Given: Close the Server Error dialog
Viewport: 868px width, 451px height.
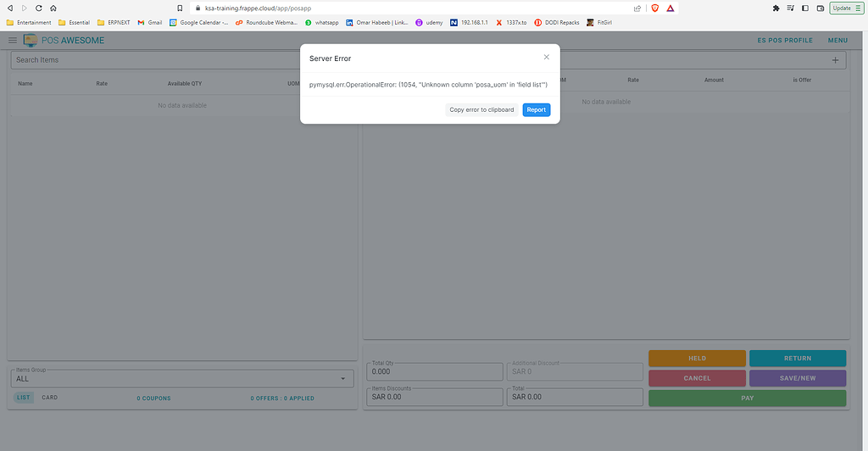Looking at the screenshot, I should [547, 57].
